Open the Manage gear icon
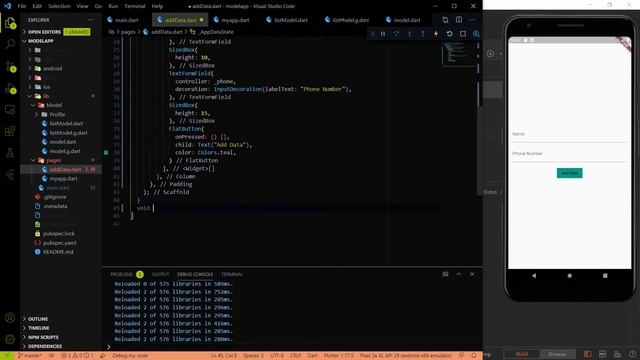 coord(10,339)
